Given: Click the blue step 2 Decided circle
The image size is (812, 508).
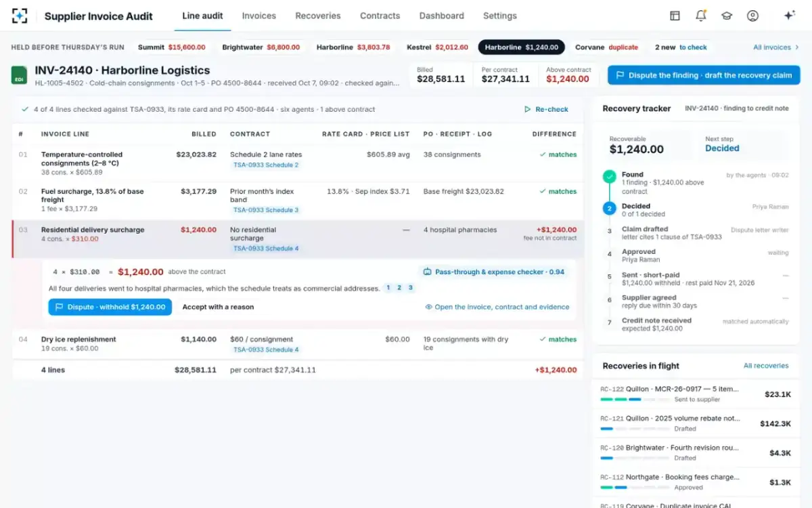Looking at the screenshot, I should [610, 209].
